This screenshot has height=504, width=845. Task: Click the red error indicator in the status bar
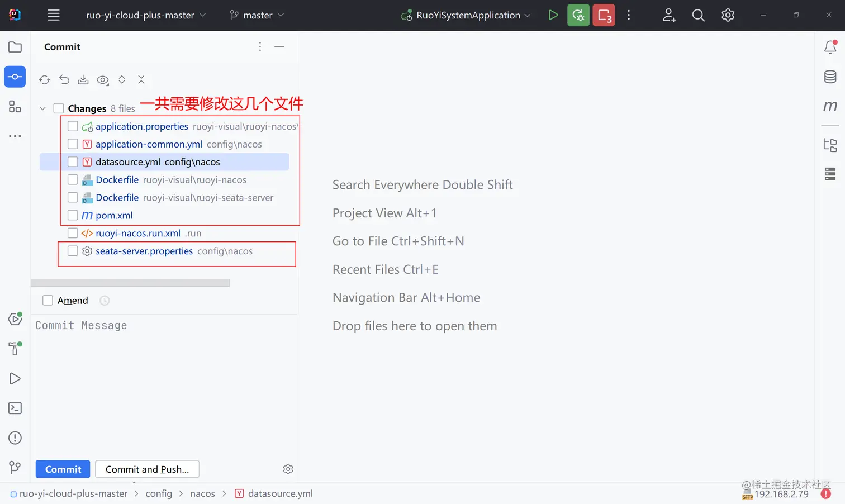[826, 494]
